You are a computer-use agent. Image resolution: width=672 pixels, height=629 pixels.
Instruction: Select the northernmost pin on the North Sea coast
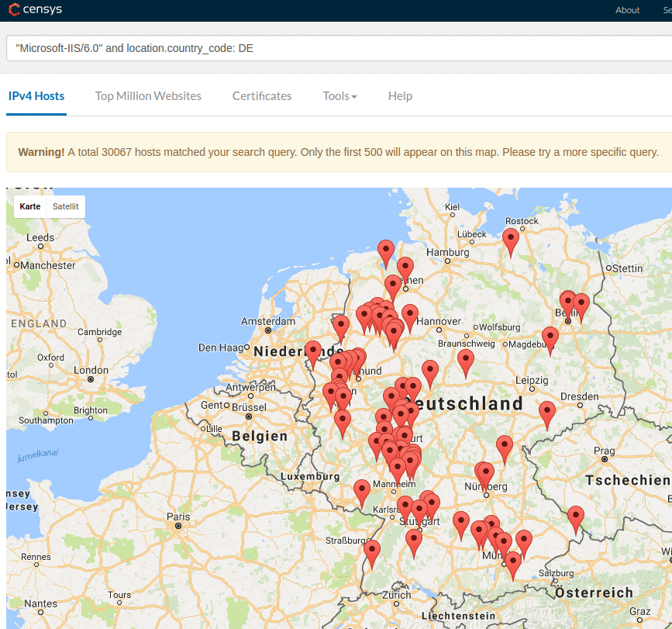pyautogui.click(x=386, y=254)
